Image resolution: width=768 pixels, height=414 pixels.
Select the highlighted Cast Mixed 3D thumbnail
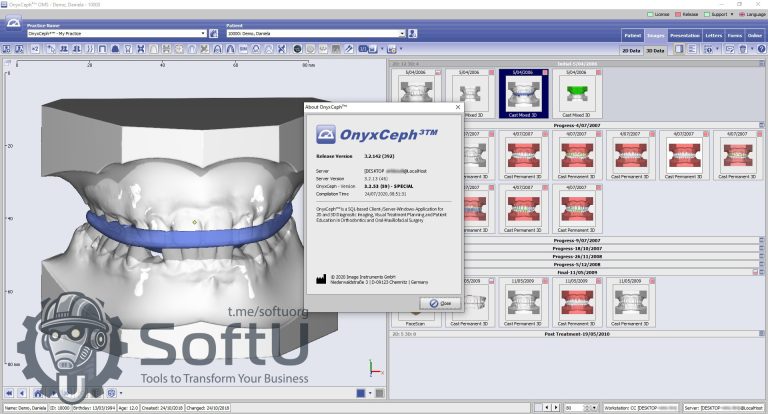523,94
